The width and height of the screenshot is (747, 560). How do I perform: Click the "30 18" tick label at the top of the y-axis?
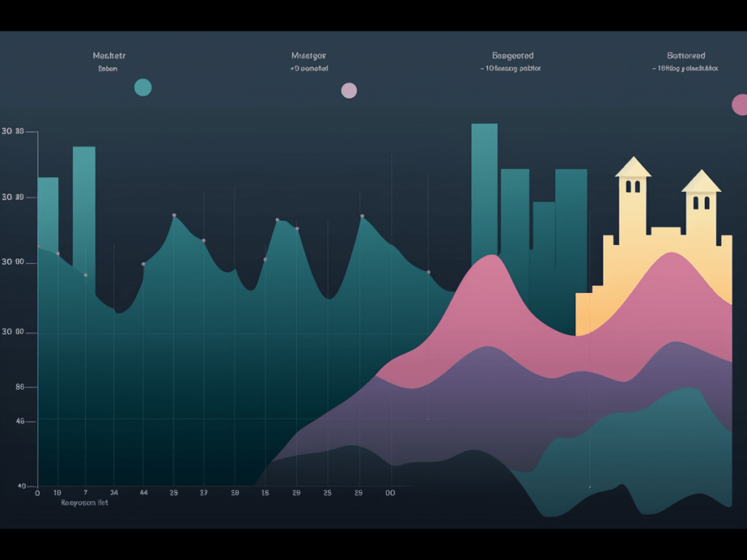13,131
